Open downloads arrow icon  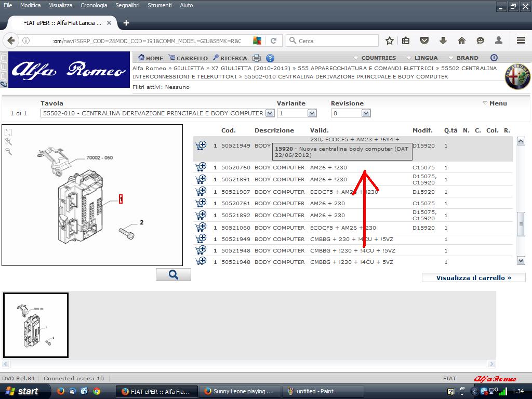(443, 41)
